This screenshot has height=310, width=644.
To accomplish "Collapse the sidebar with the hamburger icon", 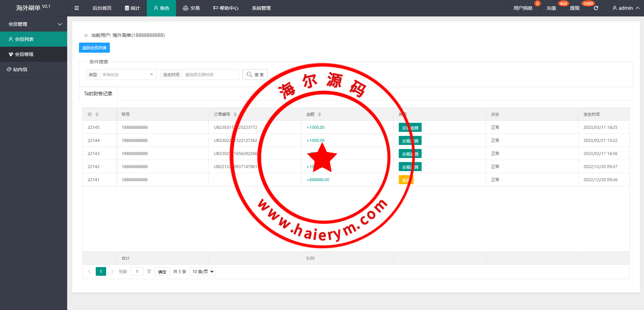I will pyautogui.click(x=77, y=8).
